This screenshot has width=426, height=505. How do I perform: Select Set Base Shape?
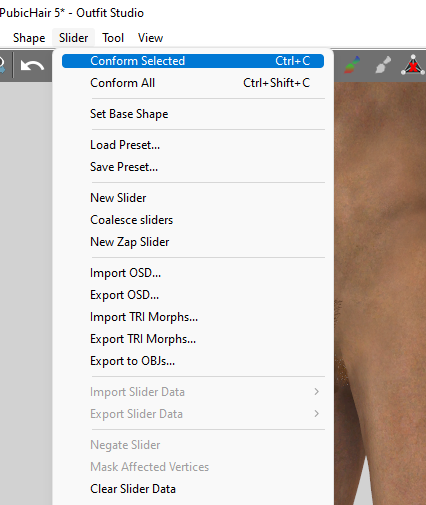[x=193, y=114]
